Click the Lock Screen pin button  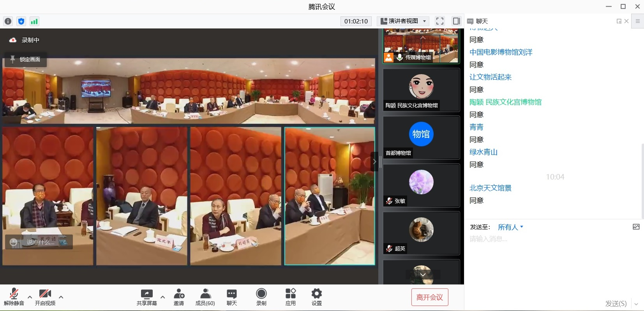(26, 59)
